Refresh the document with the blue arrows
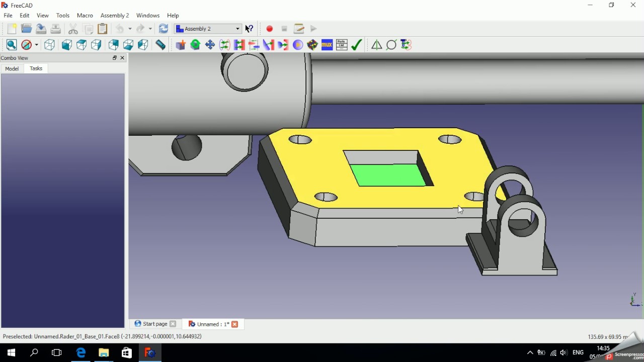 coord(163,29)
